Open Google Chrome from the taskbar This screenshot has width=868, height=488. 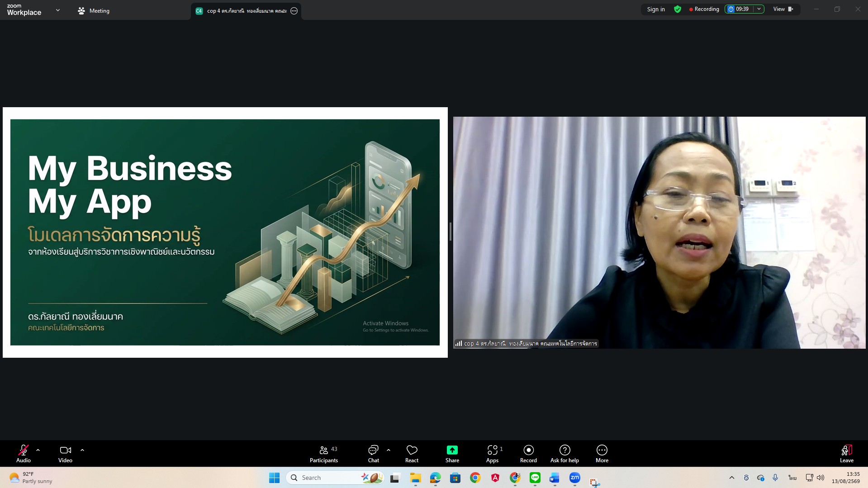tap(475, 478)
